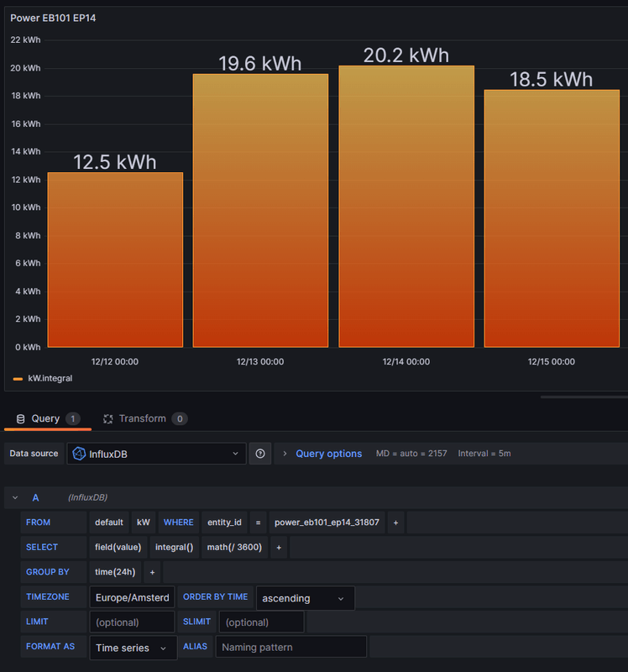Click the InfluxDB logo in data source picker
Image resolution: width=628 pixels, height=672 pixels.
(x=79, y=454)
